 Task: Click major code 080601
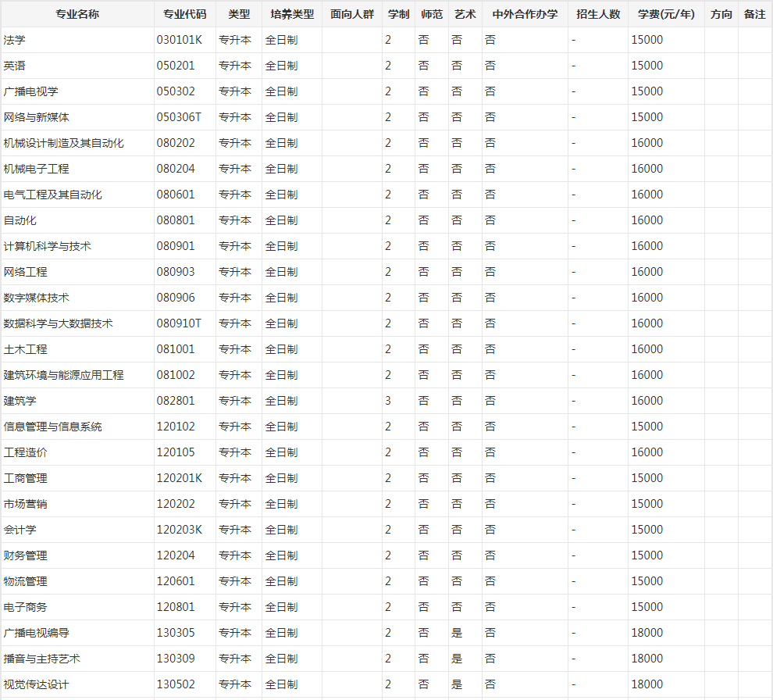click(176, 195)
